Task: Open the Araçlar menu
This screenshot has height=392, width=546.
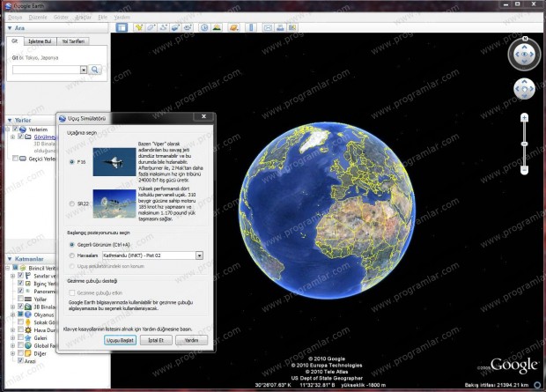Action: coord(84,17)
